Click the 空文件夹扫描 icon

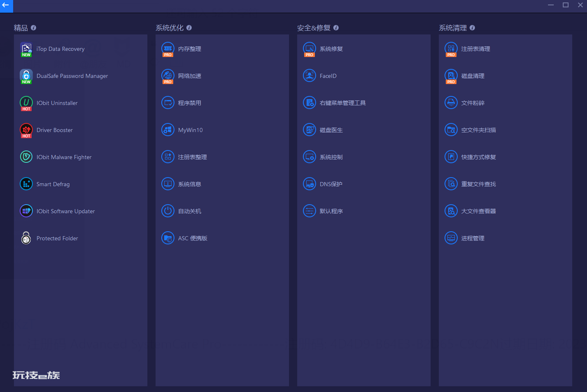point(451,130)
